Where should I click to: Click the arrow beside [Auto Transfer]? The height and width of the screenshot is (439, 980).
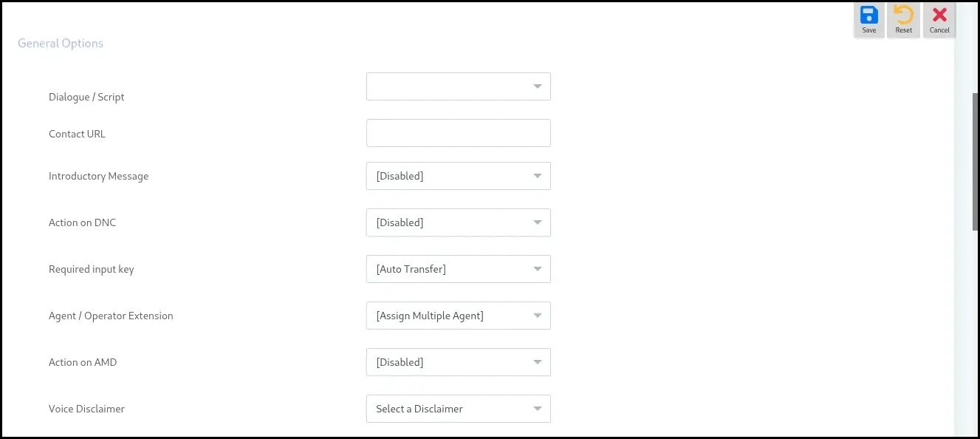[x=538, y=269]
